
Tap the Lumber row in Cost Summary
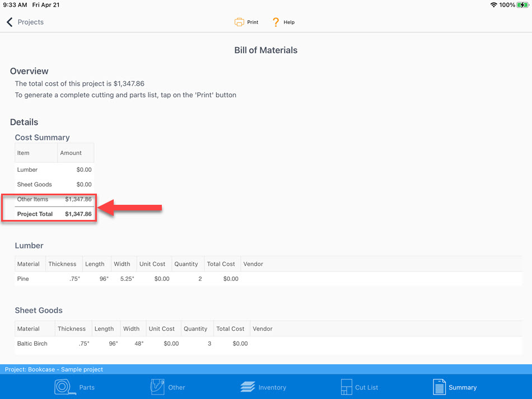tap(54, 170)
